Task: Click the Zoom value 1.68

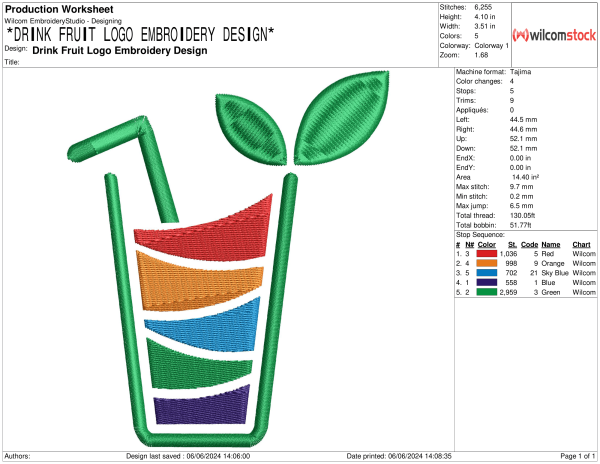Action: [481, 55]
